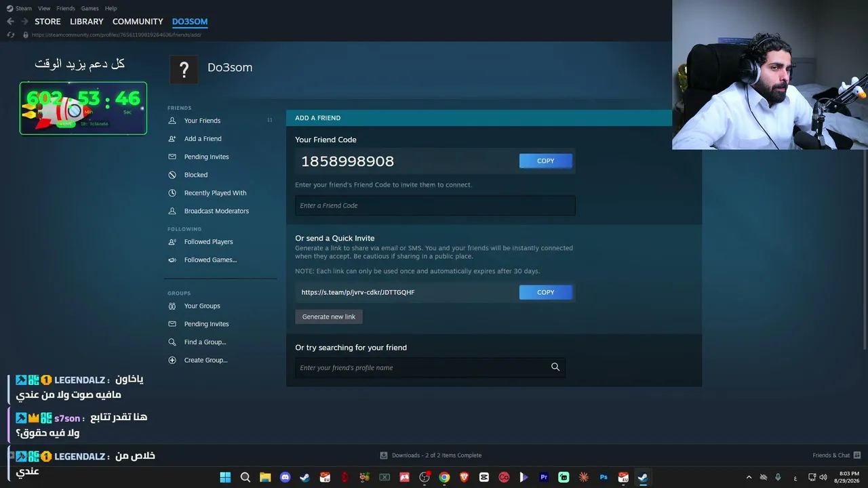Click the Recently Played With clock icon
Image resolution: width=868 pixels, height=488 pixels.
[172, 193]
